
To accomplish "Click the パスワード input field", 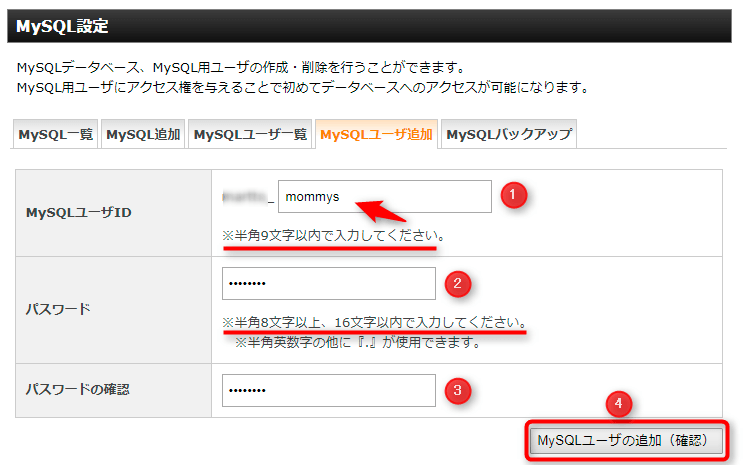I will point(329,284).
